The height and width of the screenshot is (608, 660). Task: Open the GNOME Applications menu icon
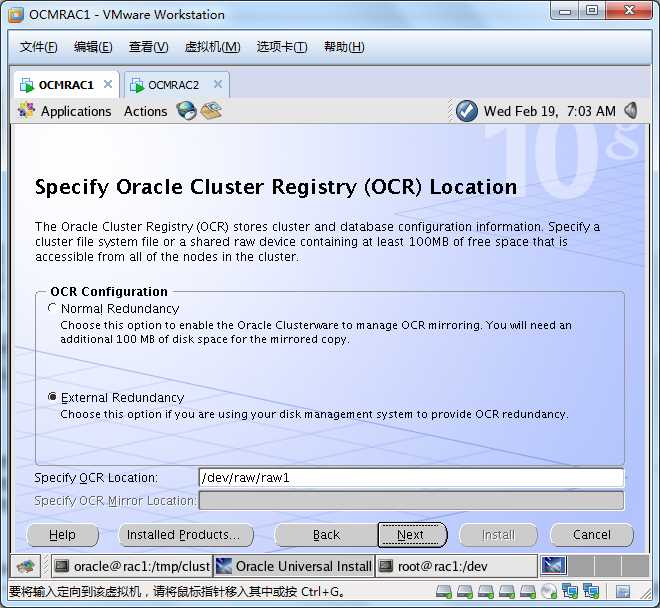tap(26, 111)
